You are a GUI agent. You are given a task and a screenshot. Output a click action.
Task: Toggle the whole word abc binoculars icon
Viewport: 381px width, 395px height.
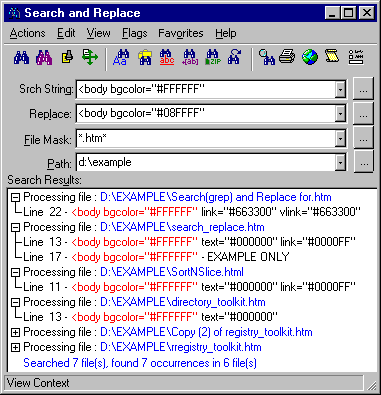[x=167, y=57]
